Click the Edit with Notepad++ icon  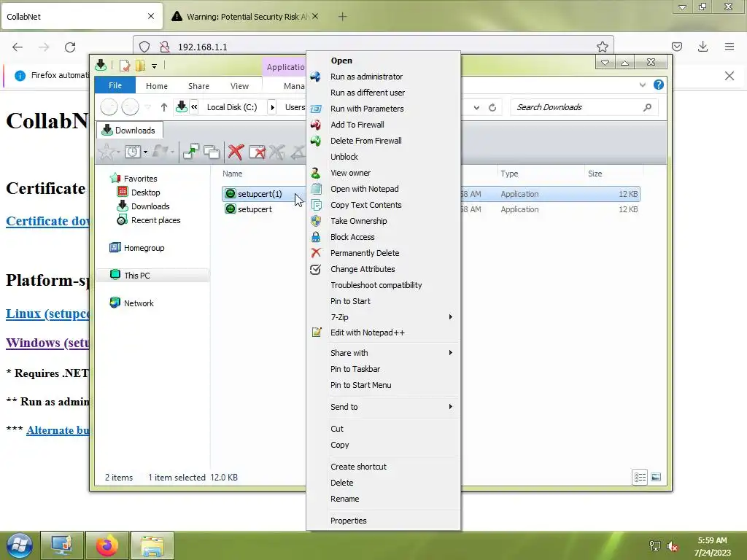(317, 332)
